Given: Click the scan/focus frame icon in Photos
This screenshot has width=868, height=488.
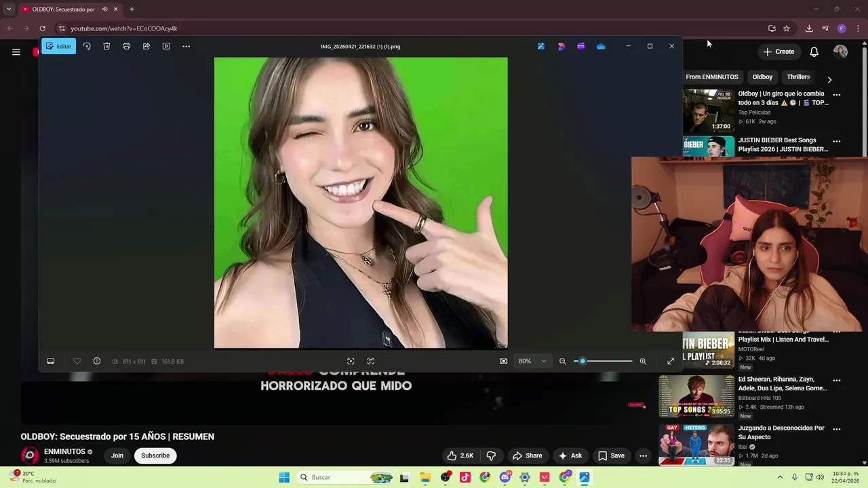Looking at the screenshot, I should pos(351,361).
